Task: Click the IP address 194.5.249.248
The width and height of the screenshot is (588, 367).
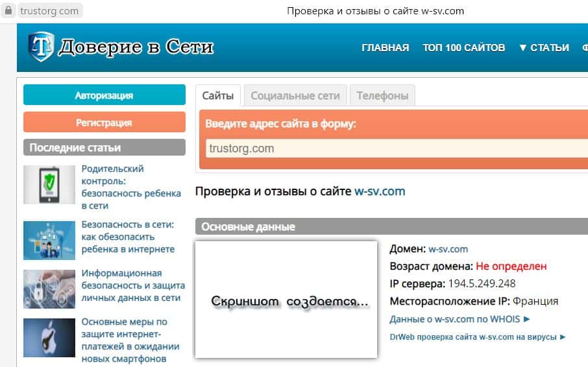Action: pos(482,283)
